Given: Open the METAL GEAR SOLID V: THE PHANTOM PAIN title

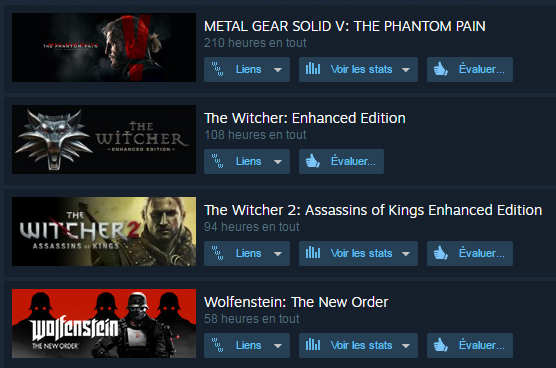Looking at the screenshot, I should (x=345, y=26).
